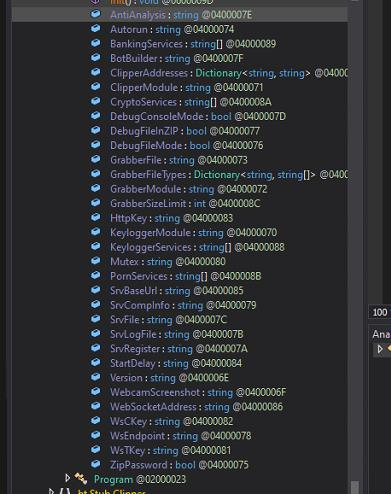The image size is (391, 494).
Task: Click the Dictionary type link in ClipperAddresses
Action: pyautogui.click(x=218, y=73)
